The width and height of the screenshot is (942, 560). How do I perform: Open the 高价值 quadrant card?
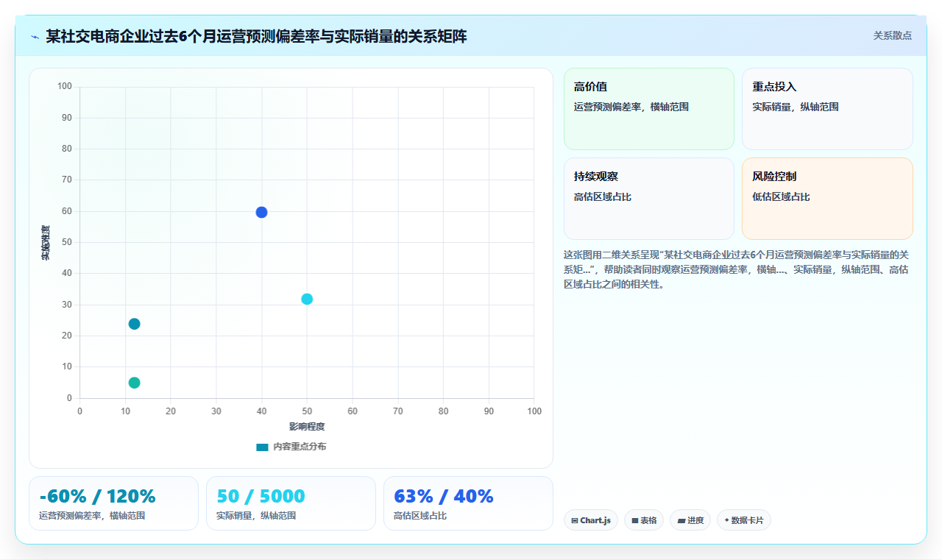(649, 109)
